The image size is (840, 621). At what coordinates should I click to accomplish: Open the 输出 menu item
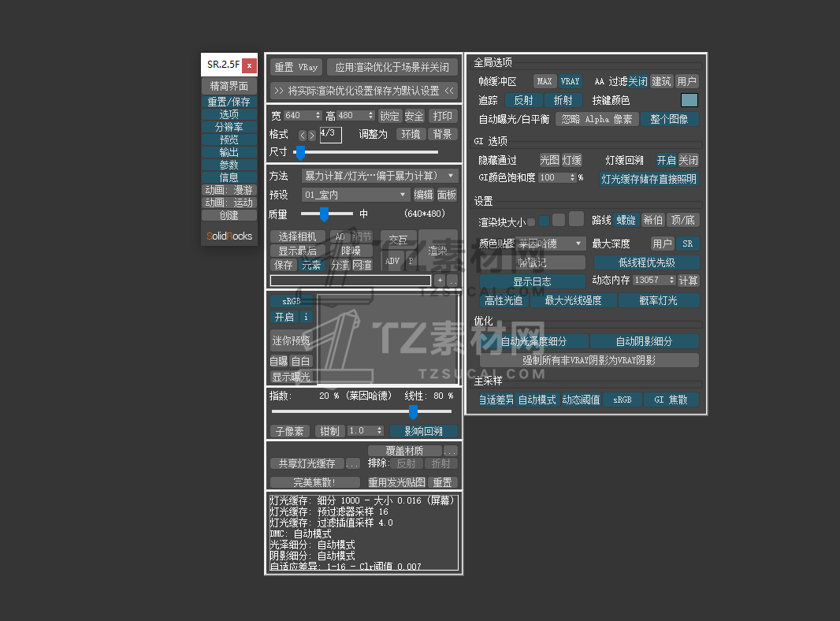coord(229,152)
